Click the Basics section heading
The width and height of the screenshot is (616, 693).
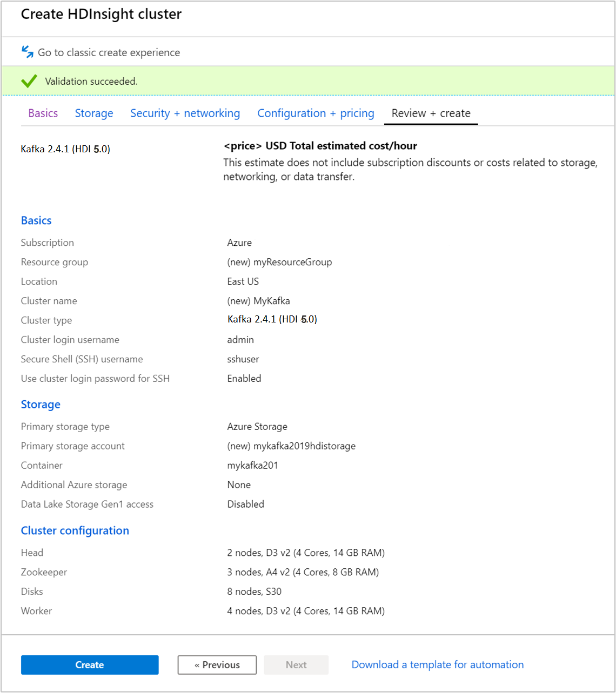(36, 220)
